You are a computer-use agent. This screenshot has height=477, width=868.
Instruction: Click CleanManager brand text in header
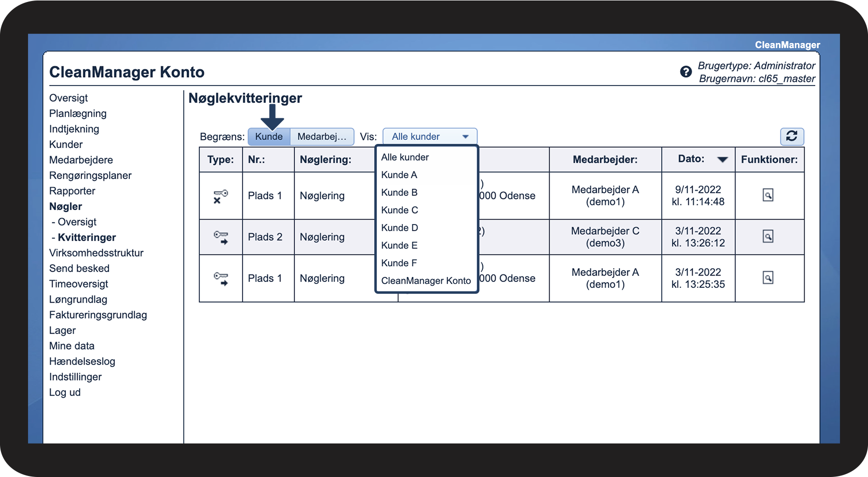[x=787, y=45]
